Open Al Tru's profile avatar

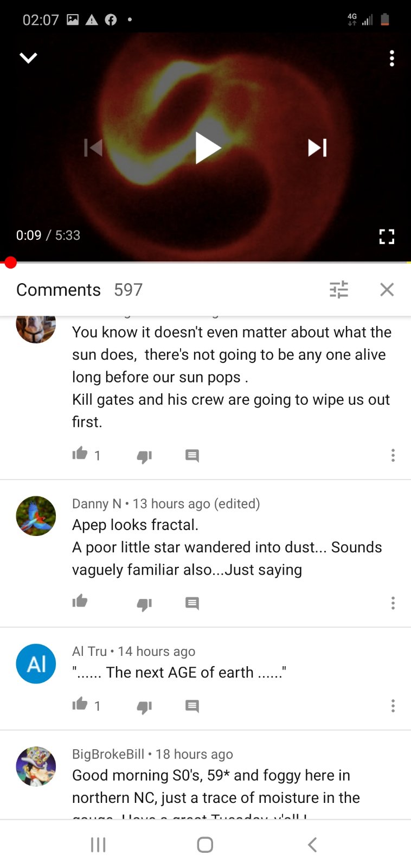click(x=36, y=663)
